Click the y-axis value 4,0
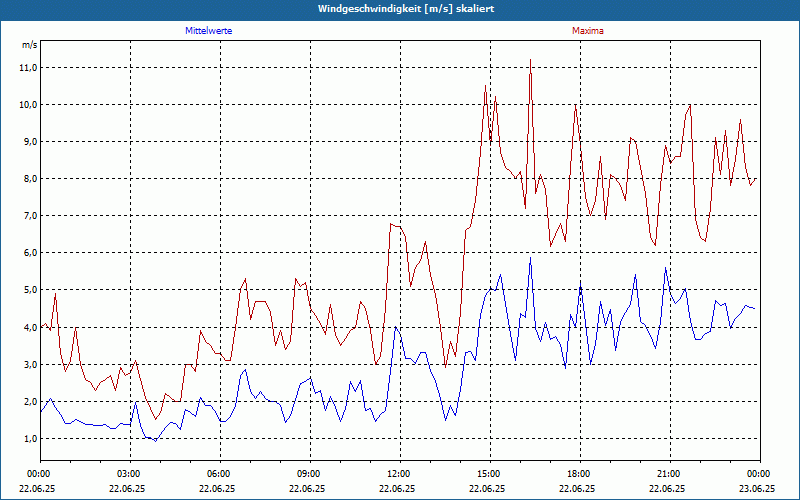 click(x=31, y=328)
